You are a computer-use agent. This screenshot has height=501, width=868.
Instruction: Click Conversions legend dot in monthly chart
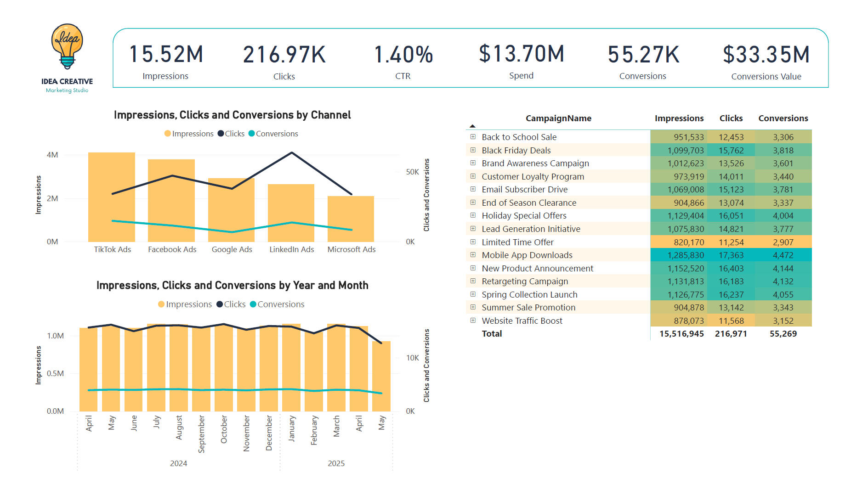coord(253,304)
